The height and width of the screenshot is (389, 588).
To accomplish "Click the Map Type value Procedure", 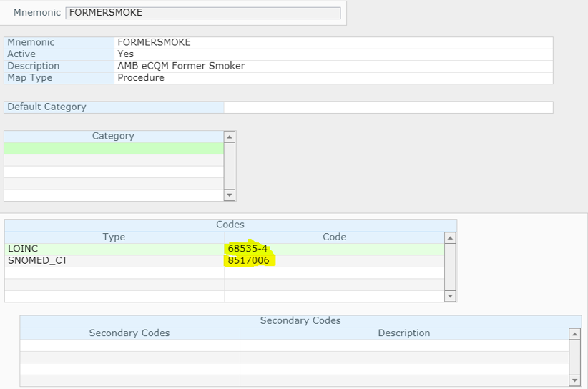I will [x=141, y=78].
